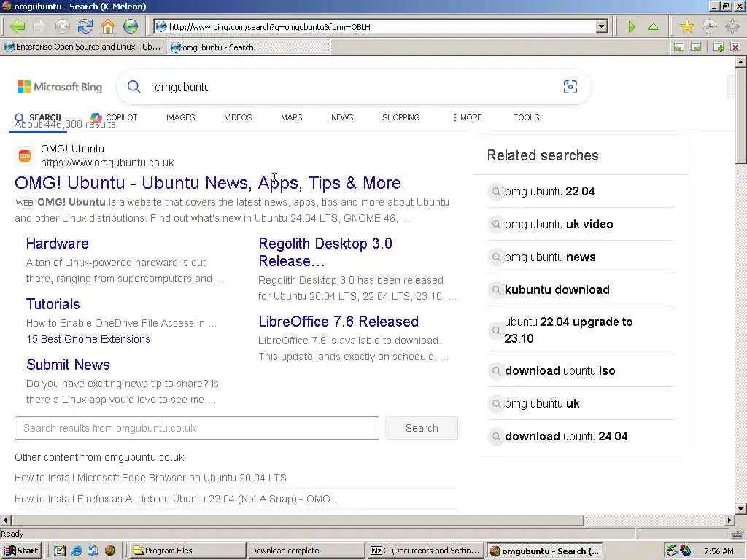Switch to Maps results
747x560 pixels.
pos(292,117)
